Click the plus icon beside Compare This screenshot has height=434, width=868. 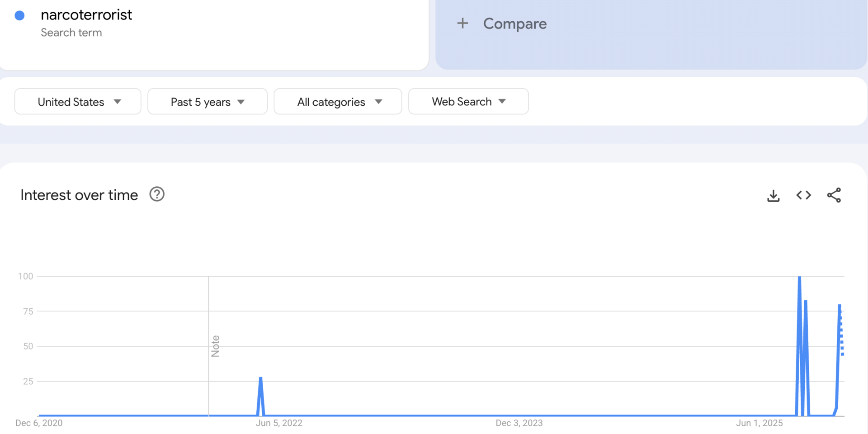(x=462, y=24)
